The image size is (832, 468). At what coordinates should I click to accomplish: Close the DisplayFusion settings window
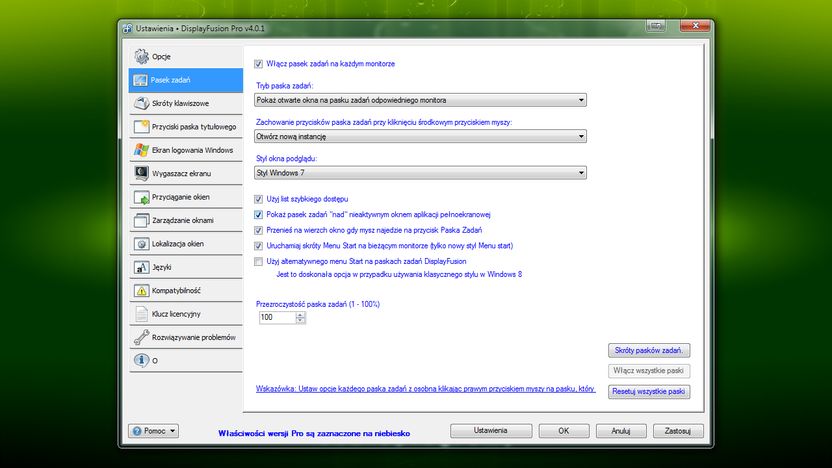695,25
